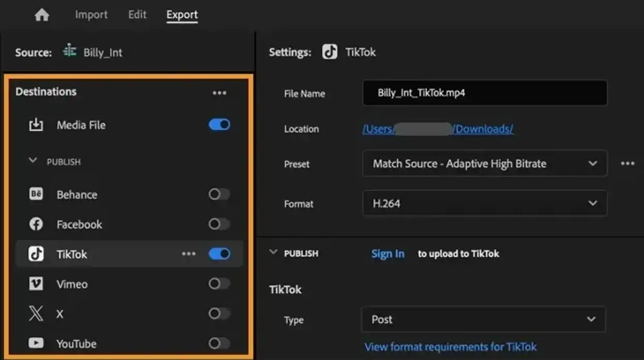Screen dimensions: 644x360
Task: Open the Preset dropdown
Action: [x=485, y=163]
